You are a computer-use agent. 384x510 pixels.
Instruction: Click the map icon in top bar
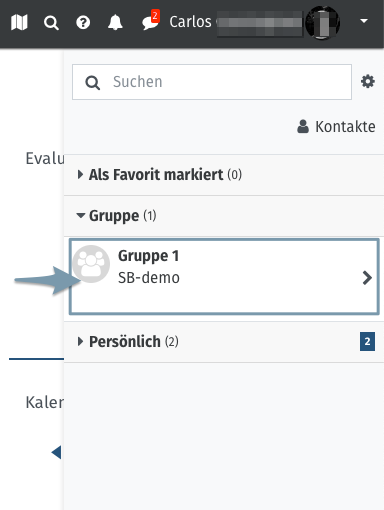pos(19,22)
